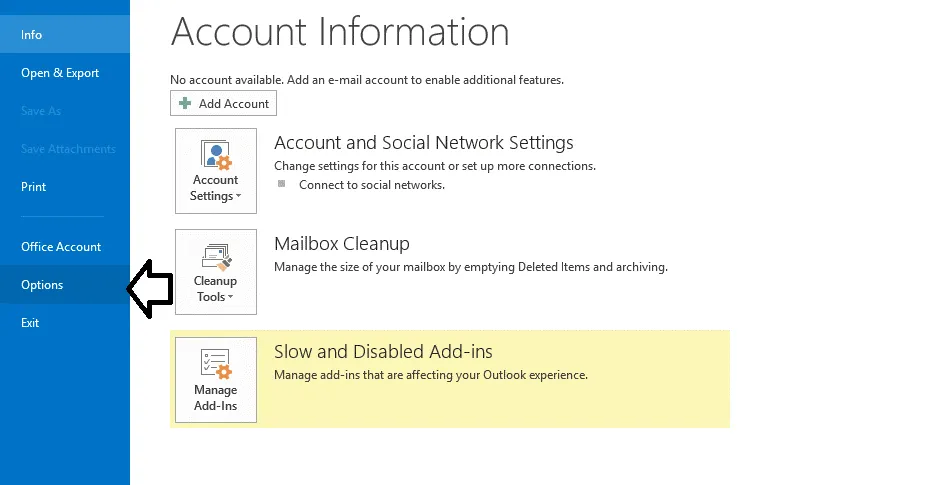Click the 'No account available' message text
This screenshot has height=485, width=943.
click(x=367, y=79)
